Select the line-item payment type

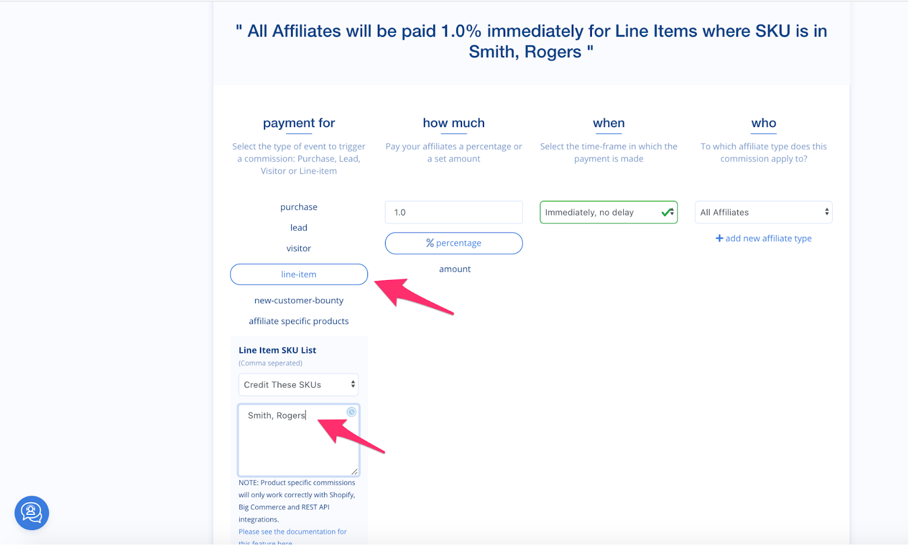click(299, 274)
